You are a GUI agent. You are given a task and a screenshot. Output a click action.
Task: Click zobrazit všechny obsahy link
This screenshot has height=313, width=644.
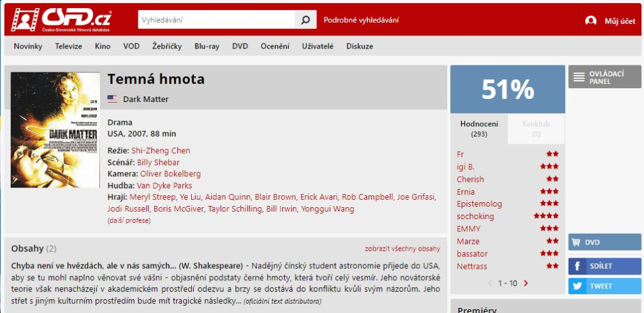pos(402,249)
